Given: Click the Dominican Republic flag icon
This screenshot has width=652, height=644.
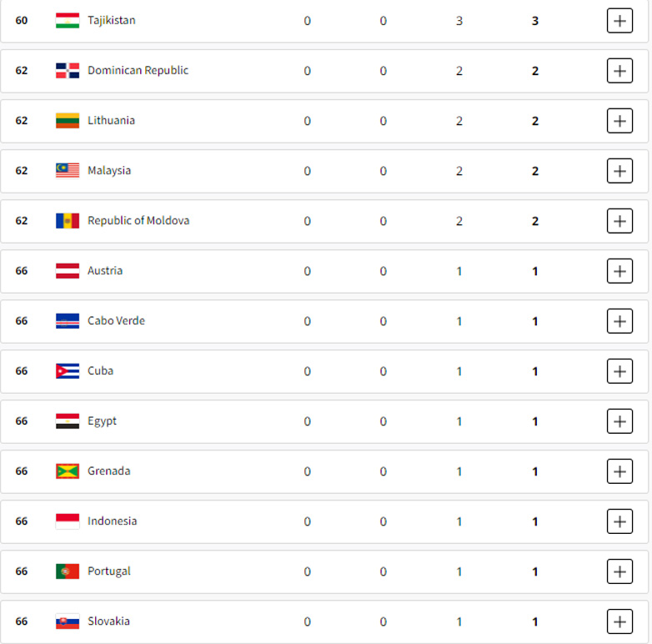Looking at the screenshot, I should (x=68, y=71).
